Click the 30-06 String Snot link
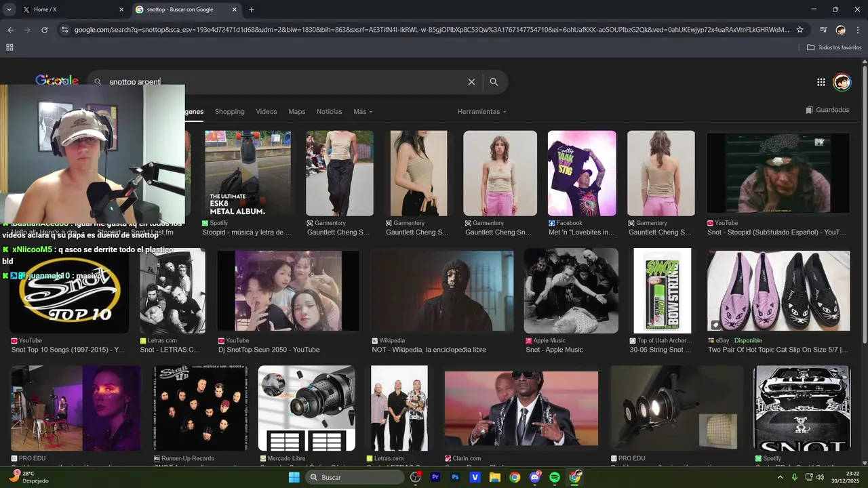 (660, 350)
